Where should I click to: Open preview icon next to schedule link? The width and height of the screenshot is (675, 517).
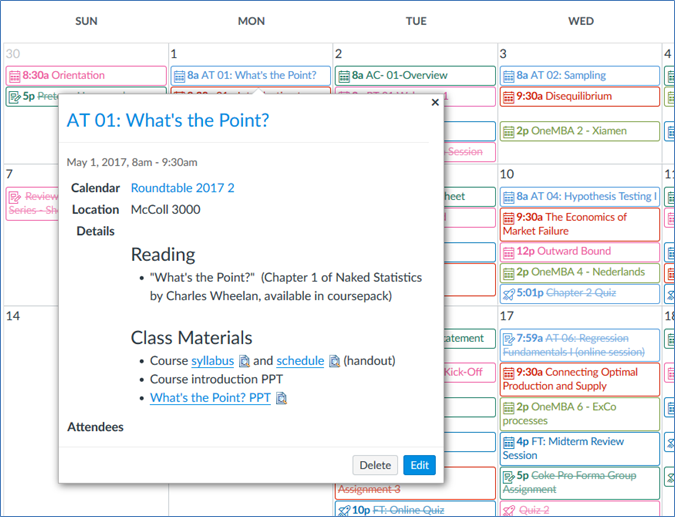[x=334, y=361]
